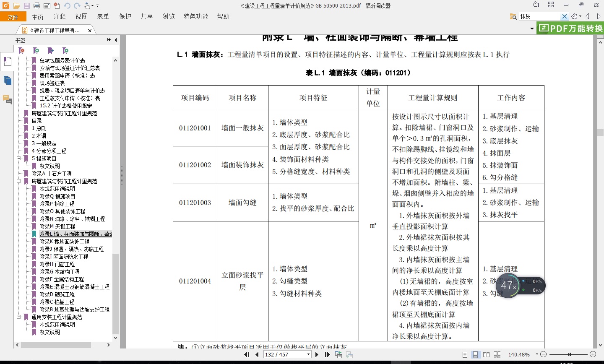604x364 pixels.
Task: Open the 帮助 ribbon tab
Action: (223, 16)
